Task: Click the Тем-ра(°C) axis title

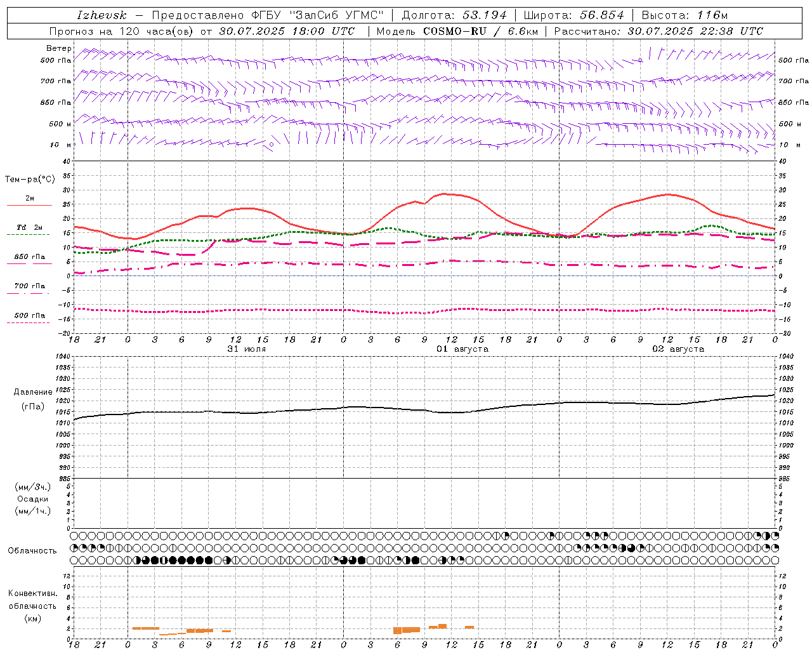Action: click(x=30, y=180)
